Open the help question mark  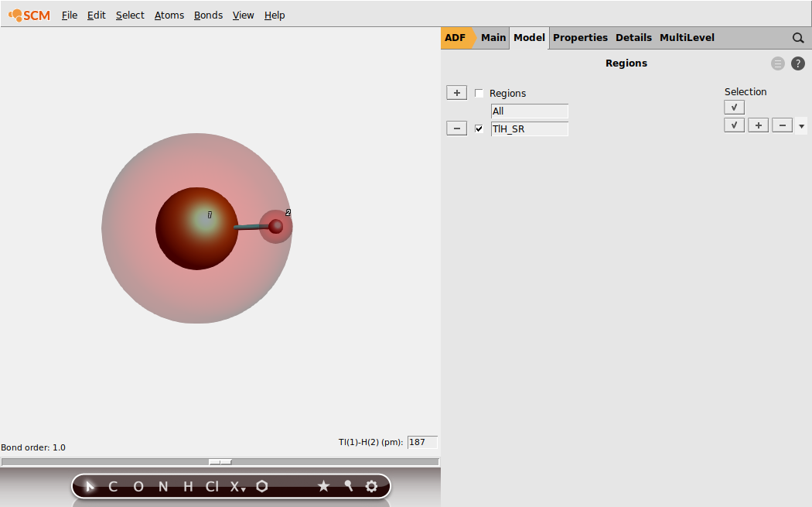point(798,63)
